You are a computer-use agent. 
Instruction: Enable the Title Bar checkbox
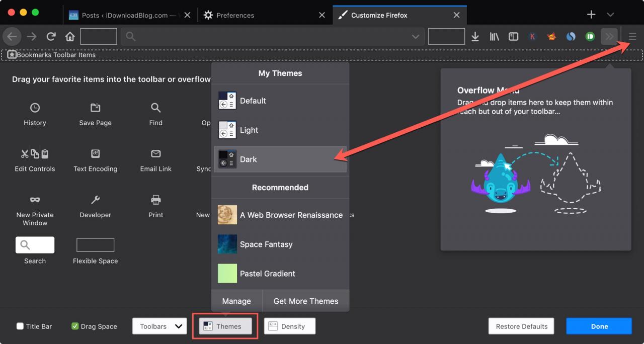[20, 326]
